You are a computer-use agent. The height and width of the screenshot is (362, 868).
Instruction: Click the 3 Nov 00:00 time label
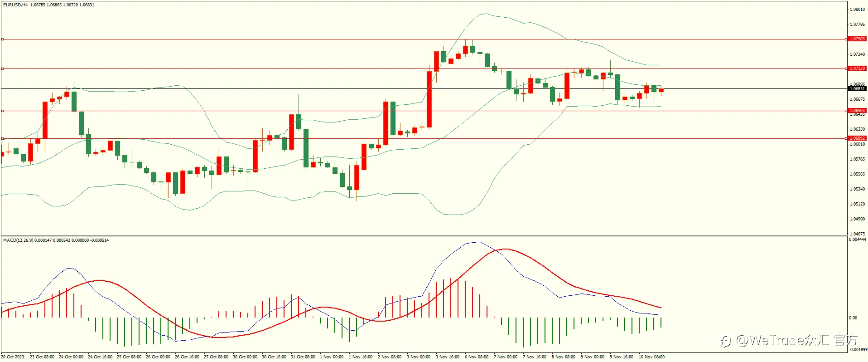click(419, 357)
